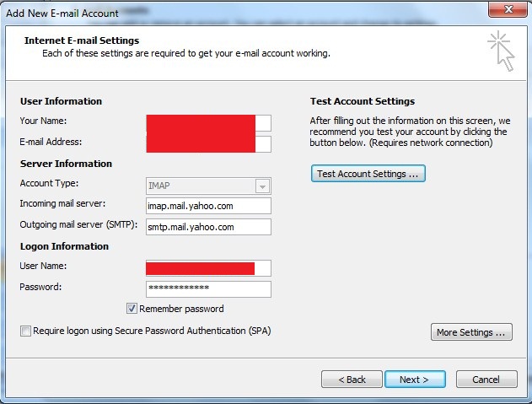Open More Settings dialog
The width and height of the screenshot is (532, 404).
click(x=471, y=332)
